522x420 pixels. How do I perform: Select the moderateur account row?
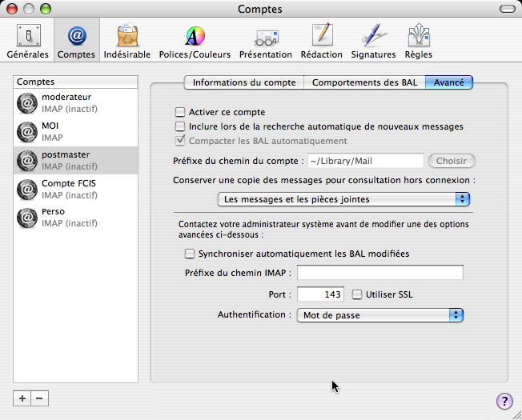click(x=75, y=103)
